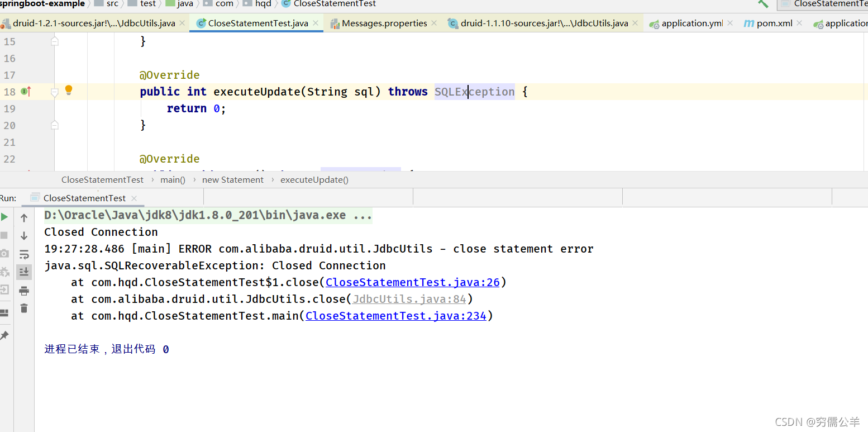Click the java.exe command line in console

pyautogui.click(x=208, y=215)
